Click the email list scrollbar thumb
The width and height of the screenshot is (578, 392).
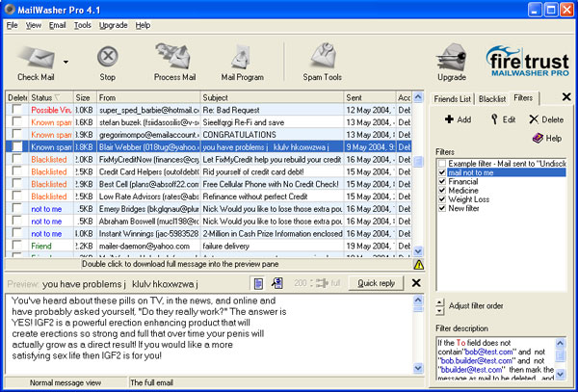[418, 162]
